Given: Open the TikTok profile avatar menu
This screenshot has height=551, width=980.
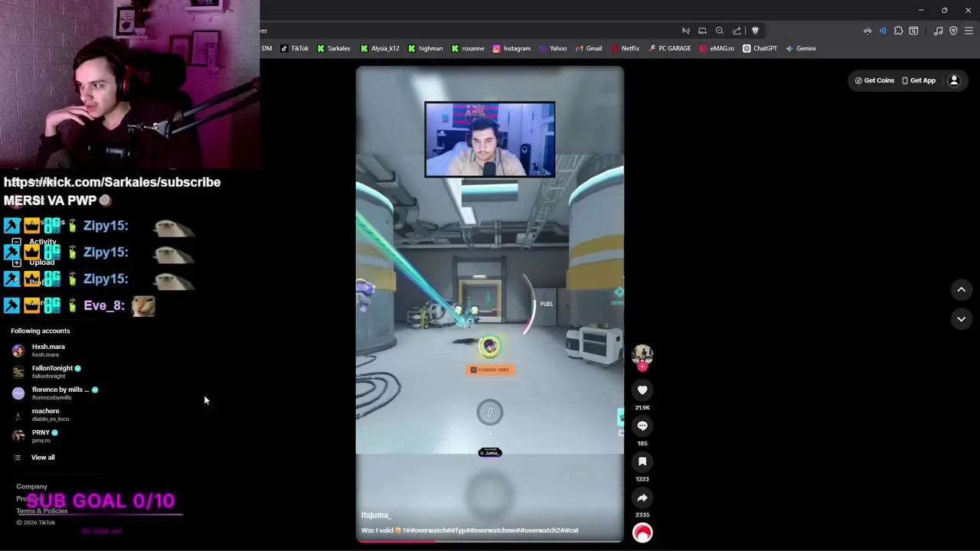Looking at the screenshot, I should pos(954,80).
